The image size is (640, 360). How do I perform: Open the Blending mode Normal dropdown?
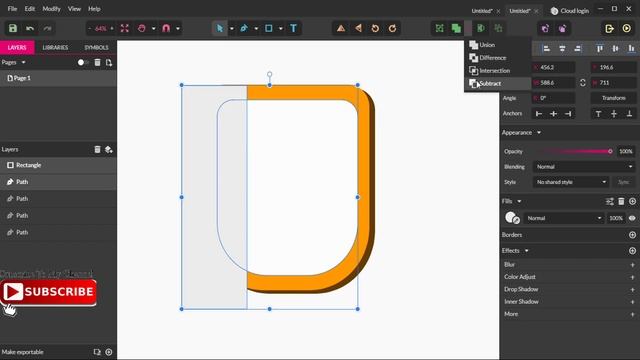[584, 167]
